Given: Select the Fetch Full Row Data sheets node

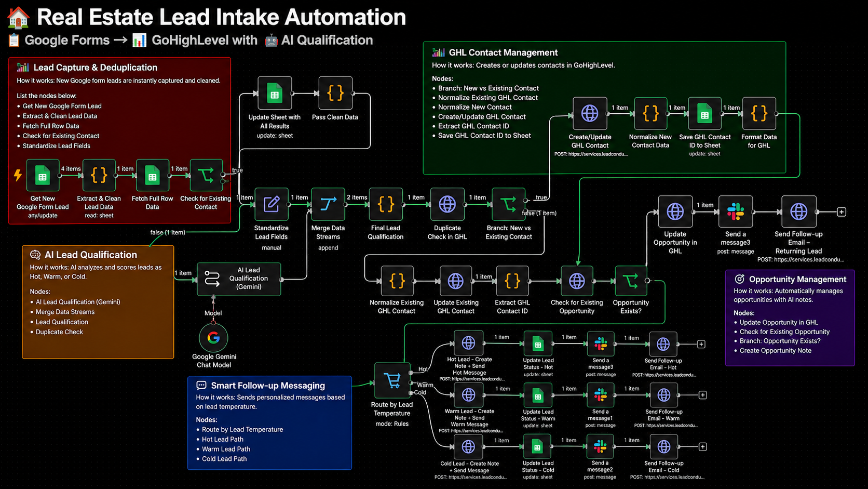Looking at the screenshot, I should (152, 176).
